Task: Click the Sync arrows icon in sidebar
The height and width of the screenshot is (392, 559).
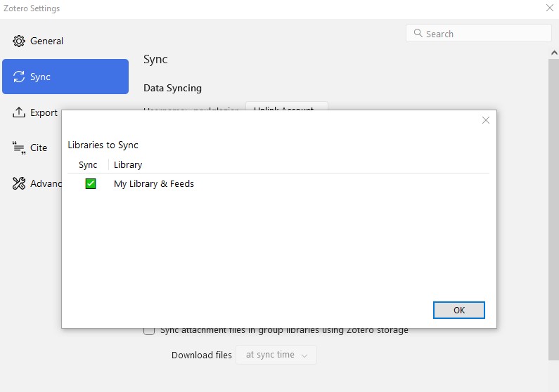Action: click(x=19, y=77)
